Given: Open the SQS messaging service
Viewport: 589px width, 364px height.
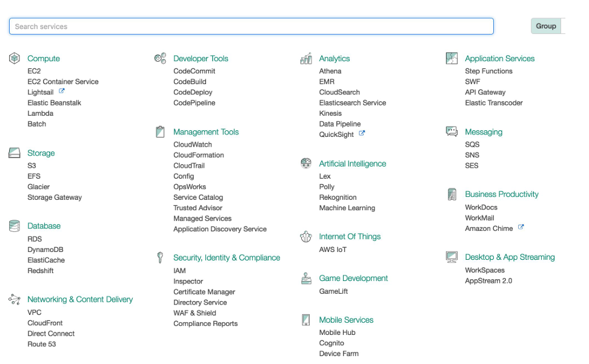Looking at the screenshot, I should [x=472, y=144].
